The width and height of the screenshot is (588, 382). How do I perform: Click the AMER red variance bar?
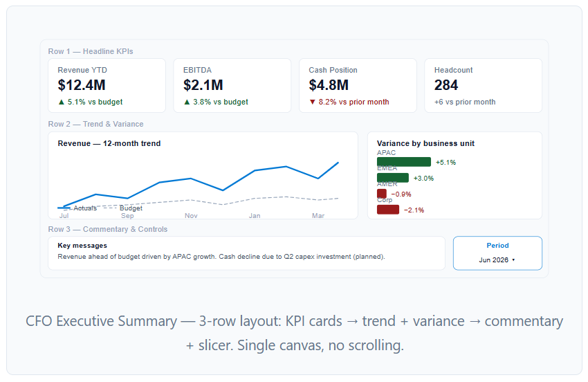coord(382,194)
